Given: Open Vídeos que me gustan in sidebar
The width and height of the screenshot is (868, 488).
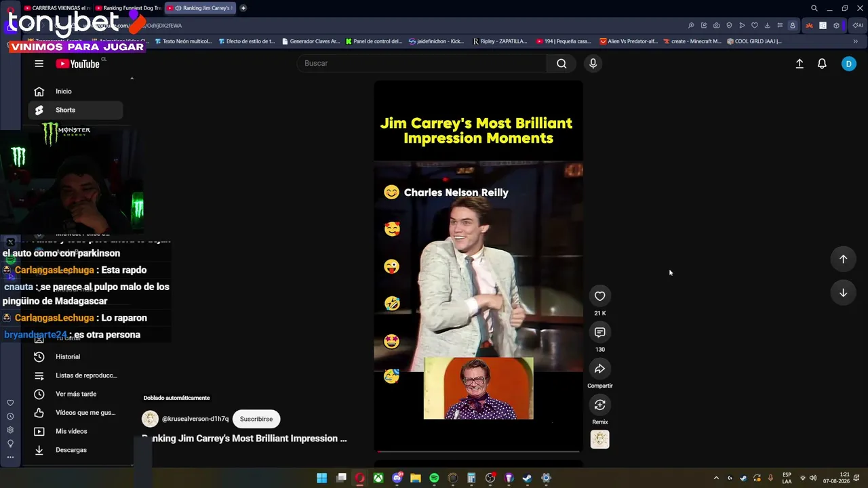Looking at the screenshot, I should pyautogui.click(x=75, y=413).
